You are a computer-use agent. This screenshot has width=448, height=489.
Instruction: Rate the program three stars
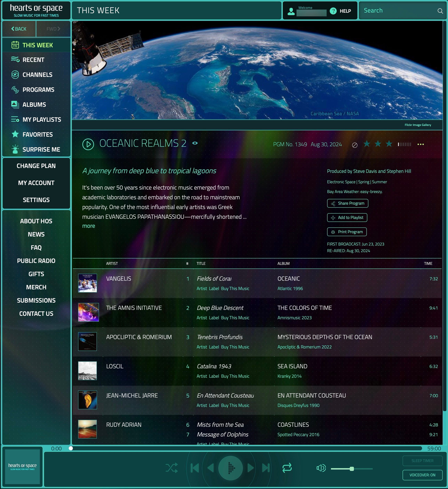click(389, 144)
